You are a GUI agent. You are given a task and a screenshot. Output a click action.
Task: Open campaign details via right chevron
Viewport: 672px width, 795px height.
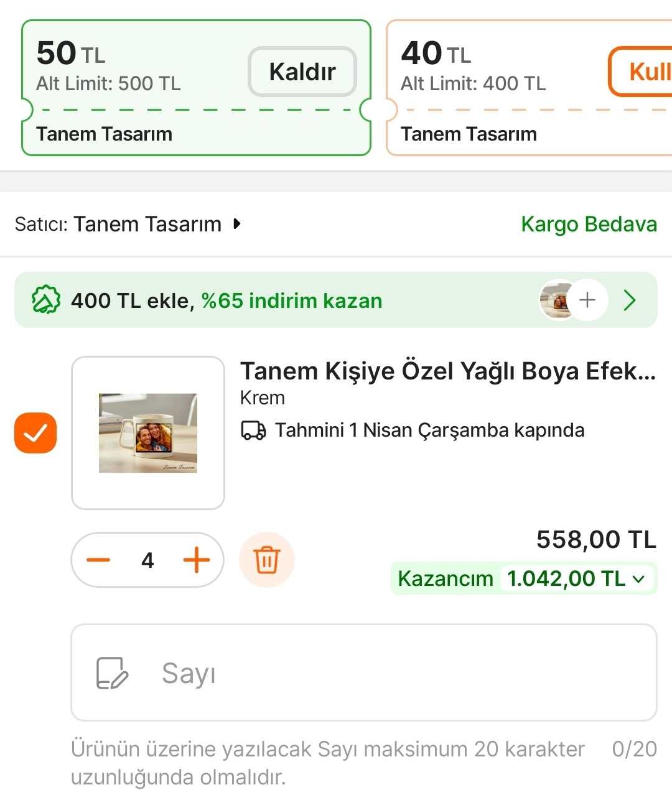(630, 300)
